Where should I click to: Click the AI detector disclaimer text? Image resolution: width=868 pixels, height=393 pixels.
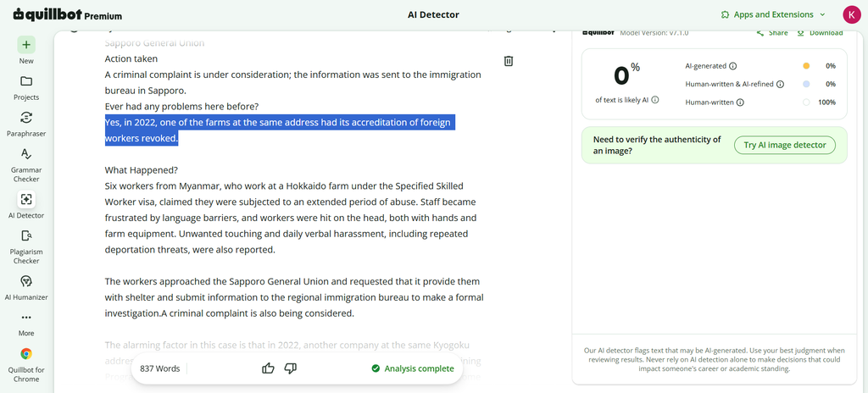pos(714,359)
